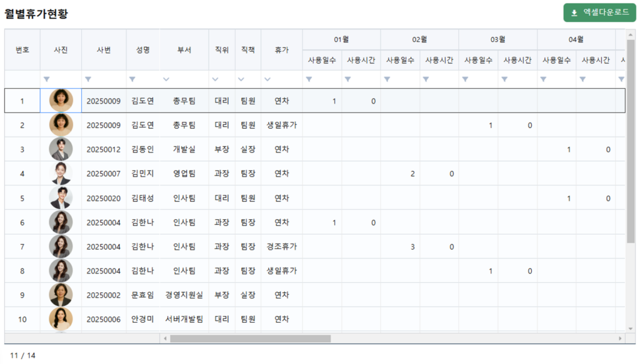Click filter icon under 04월 사용일수
Screen dimensions: 640x364
click(543, 79)
